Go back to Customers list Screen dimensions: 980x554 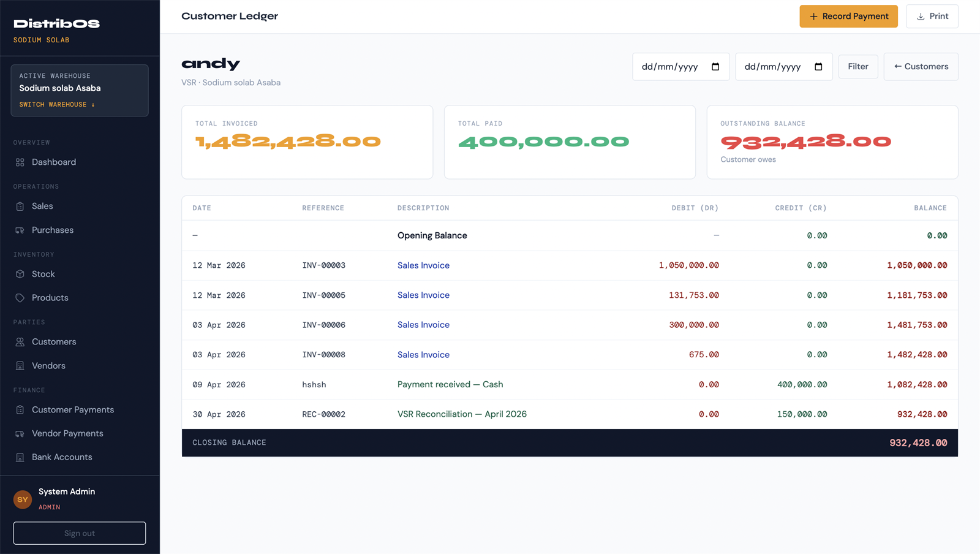921,67
